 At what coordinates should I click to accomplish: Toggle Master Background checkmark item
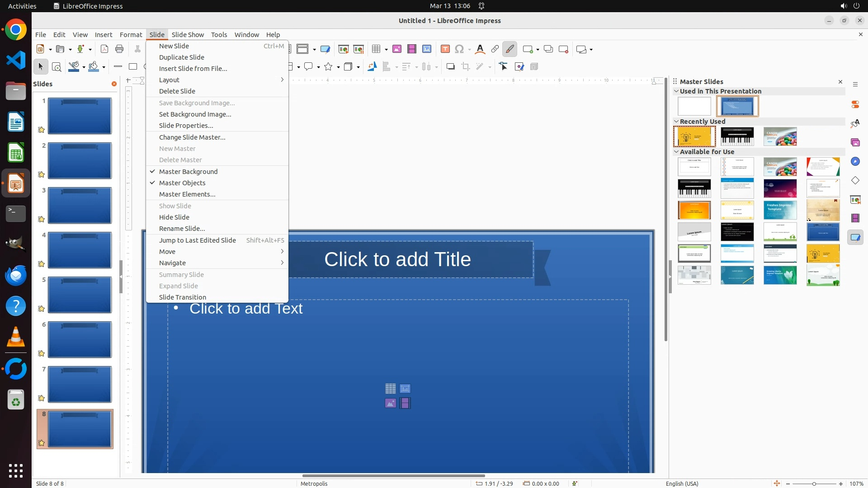coord(189,172)
